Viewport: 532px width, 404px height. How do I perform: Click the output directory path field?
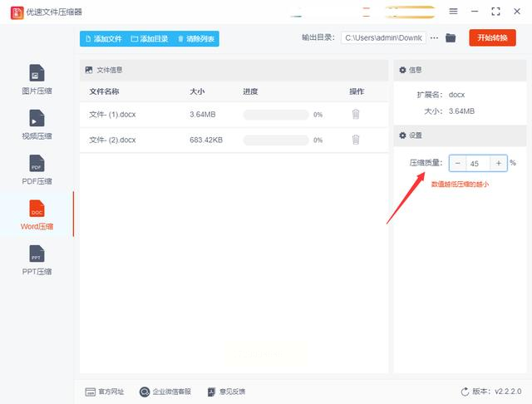[x=383, y=38]
